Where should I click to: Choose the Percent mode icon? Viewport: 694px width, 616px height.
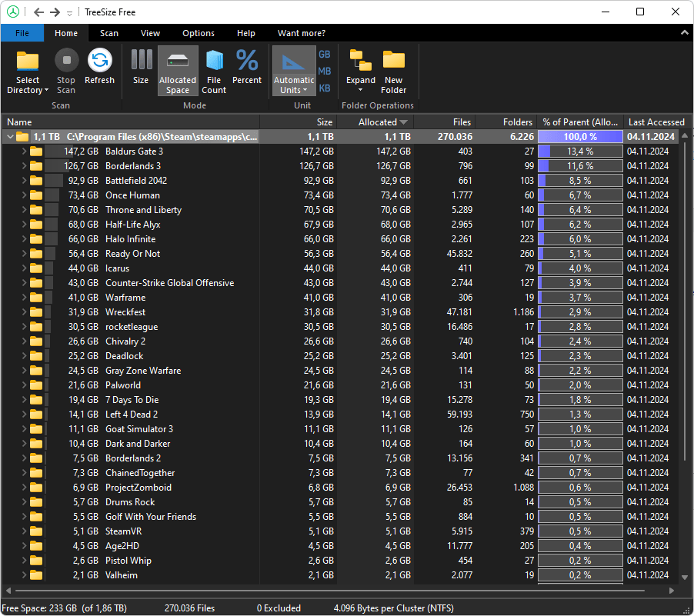point(247,62)
